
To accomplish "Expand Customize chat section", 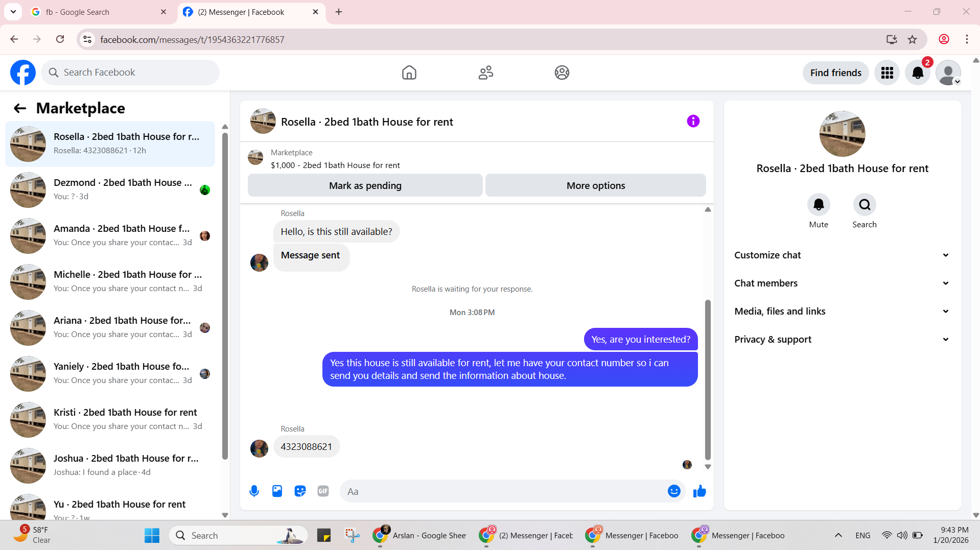I will tap(842, 255).
